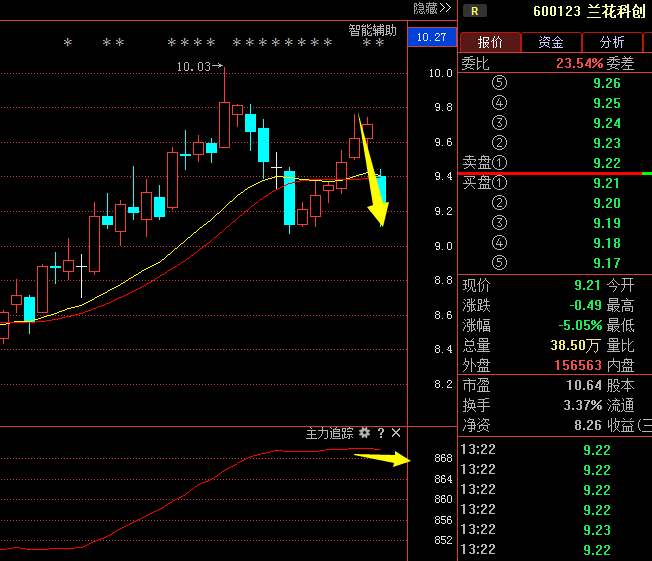The height and width of the screenshot is (561, 652).
Task: Select sell level ② price 9.23
Action: (607, 143)
